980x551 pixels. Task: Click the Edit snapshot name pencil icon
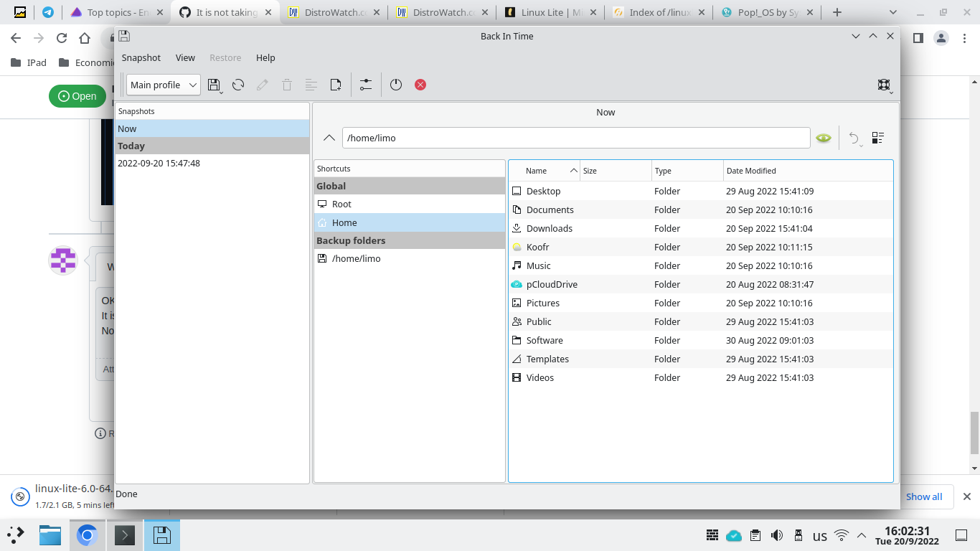tap(263, 85)
